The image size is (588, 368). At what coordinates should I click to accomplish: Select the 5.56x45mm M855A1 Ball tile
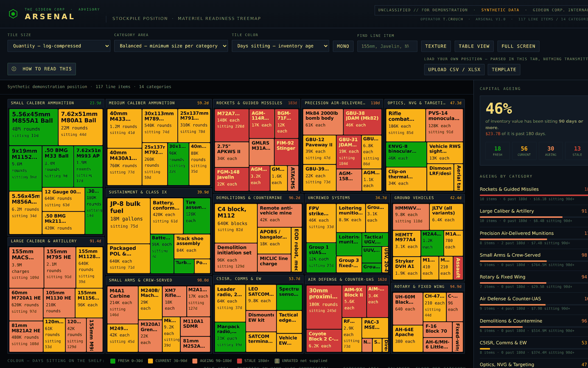33,127
